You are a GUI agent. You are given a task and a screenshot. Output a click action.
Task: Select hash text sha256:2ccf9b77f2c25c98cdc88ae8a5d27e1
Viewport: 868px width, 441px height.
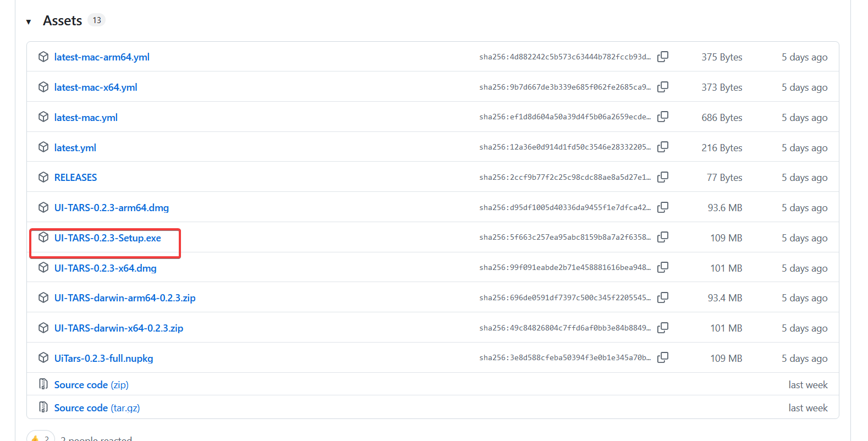[x=565, y=177]
